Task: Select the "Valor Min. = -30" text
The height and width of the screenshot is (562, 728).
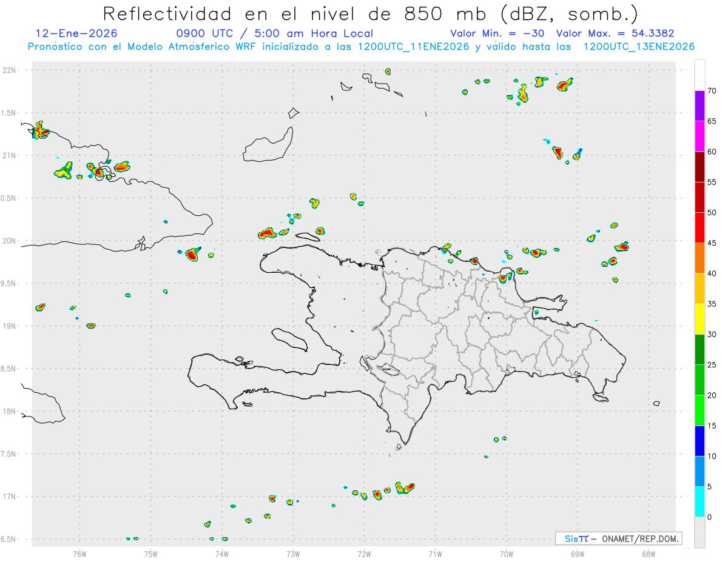Action: 497,33
